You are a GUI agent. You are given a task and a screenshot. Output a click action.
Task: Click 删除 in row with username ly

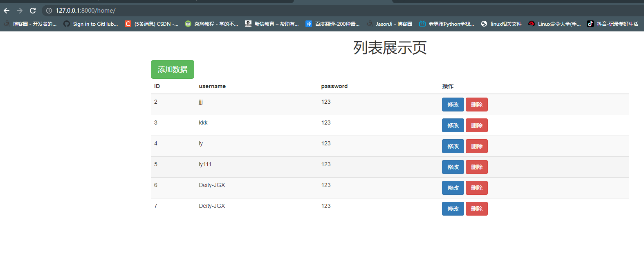[x=477, y=146]
